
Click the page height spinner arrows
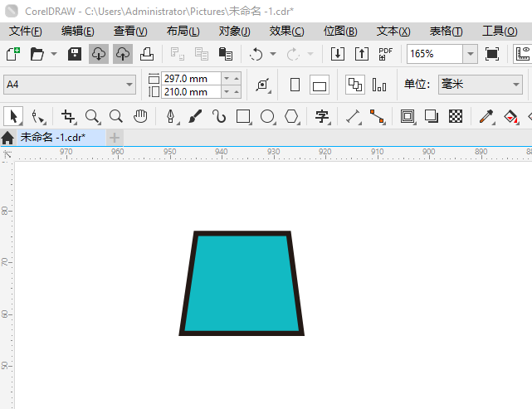click(232, 92)
